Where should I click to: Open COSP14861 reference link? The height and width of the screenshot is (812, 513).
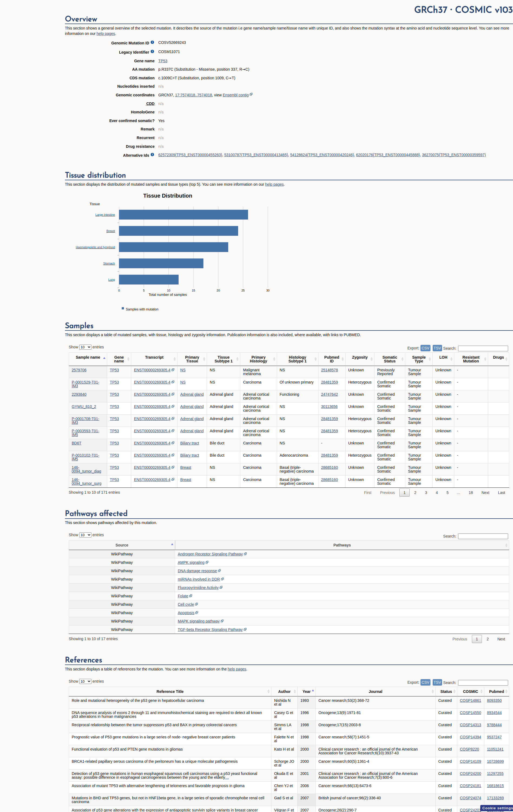tap(470, 700)
